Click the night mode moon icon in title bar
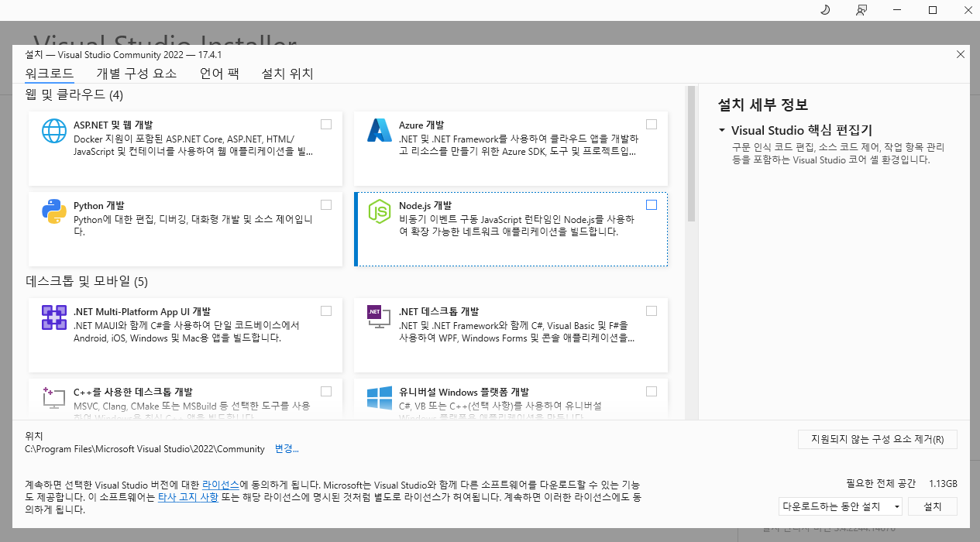980x542 pixels. (825, 10)
